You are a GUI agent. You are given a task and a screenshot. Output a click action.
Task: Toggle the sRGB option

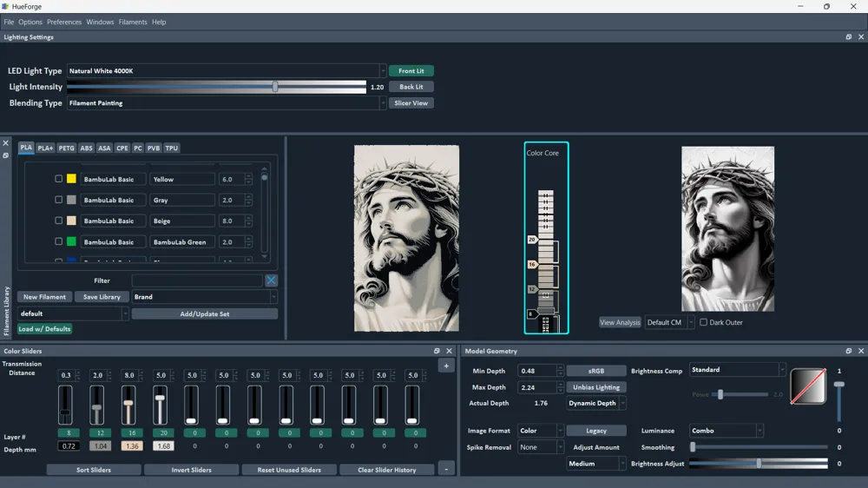596,371
